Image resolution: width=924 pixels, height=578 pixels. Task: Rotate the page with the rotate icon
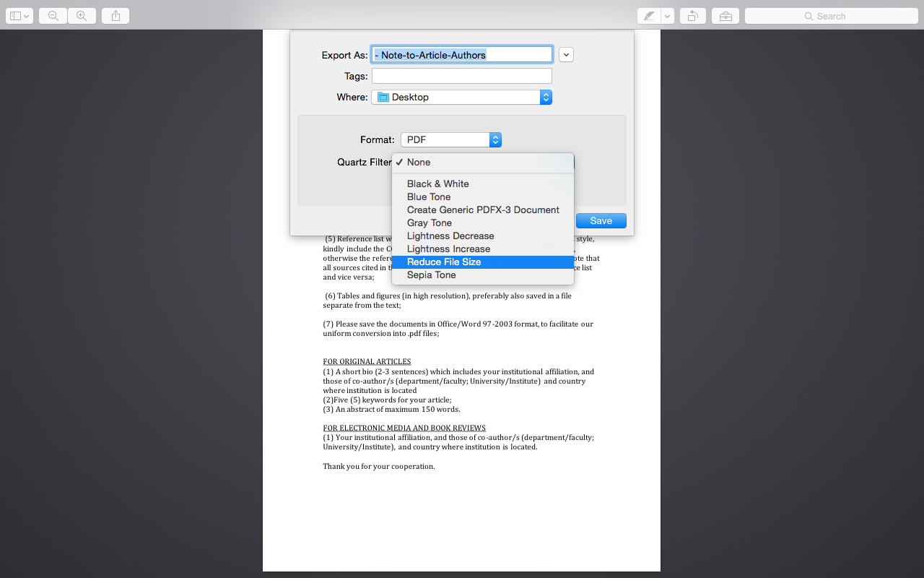click(x=692, y=16)
